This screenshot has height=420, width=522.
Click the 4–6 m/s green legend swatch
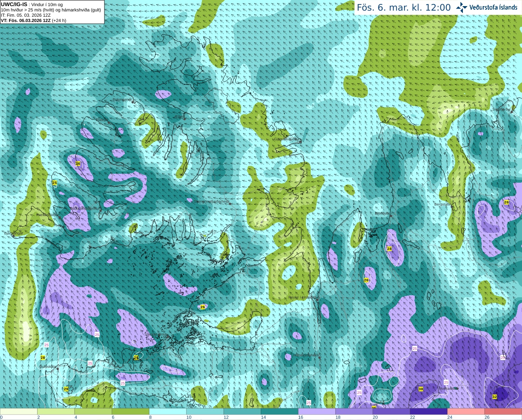pyautogui.click(x=93, y=411)
